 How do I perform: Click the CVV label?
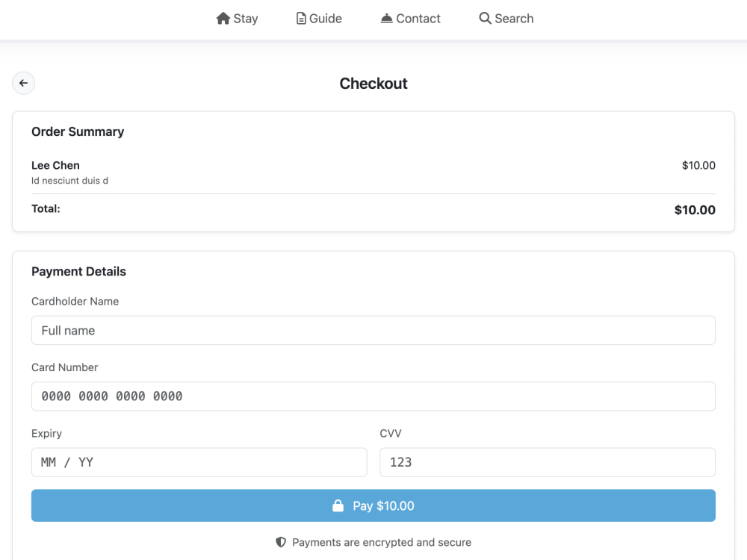click(391, 433)
